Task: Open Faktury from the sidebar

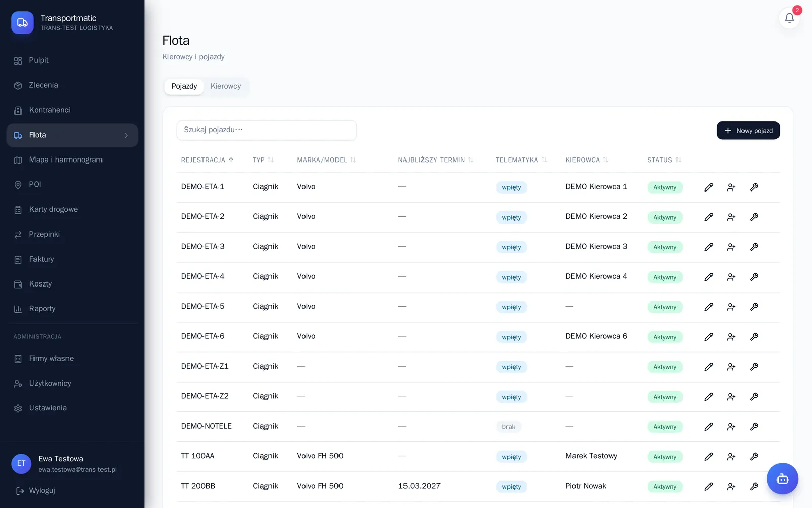Action: point(72,259)
